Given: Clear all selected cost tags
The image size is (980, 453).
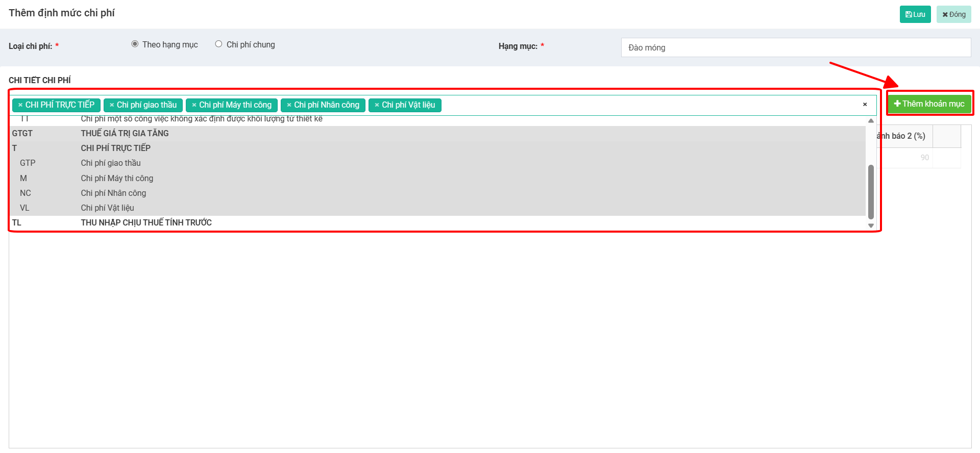Looking at the screenshot, I should [x=865, y=105].
